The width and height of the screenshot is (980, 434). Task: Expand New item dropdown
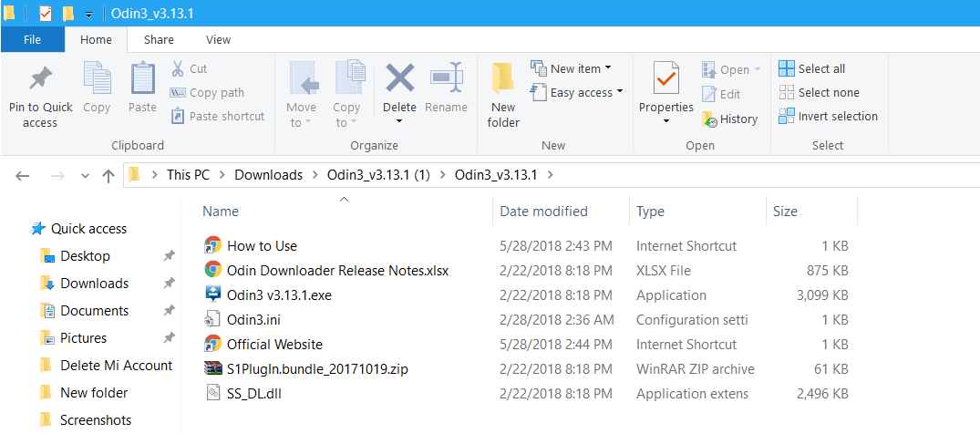608,68
